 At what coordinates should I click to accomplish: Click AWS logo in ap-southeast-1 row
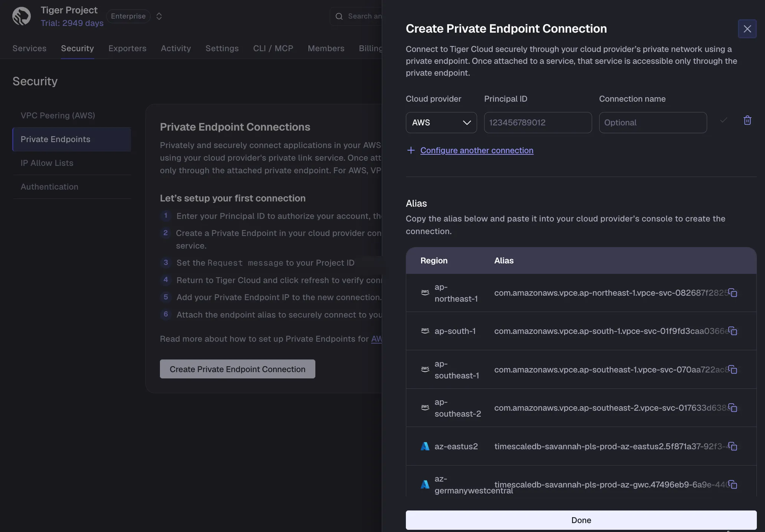(x=425, y=370)
